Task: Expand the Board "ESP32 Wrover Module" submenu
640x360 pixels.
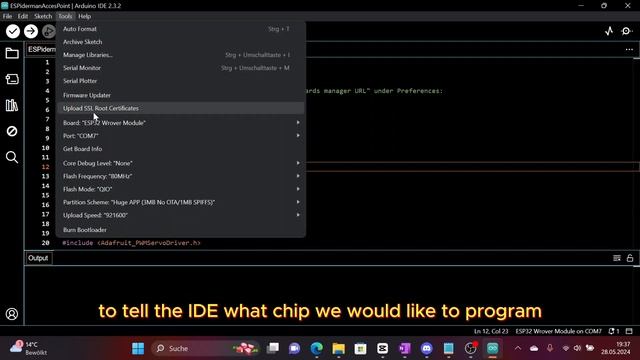Action: click(x=180, y=122)
